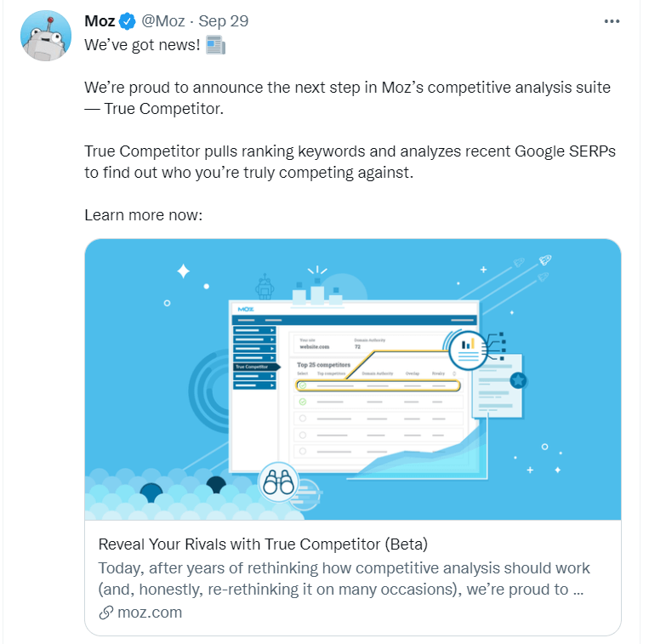Screen dimensions: 649x644
Task: Click the first empty select circle in the competitors list
Action: [x=302, y=419]
